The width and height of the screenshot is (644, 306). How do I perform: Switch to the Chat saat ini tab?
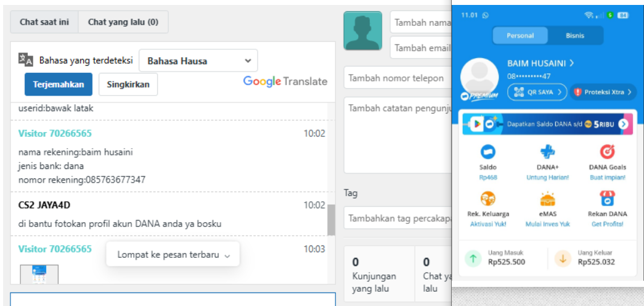pos(44,22)
